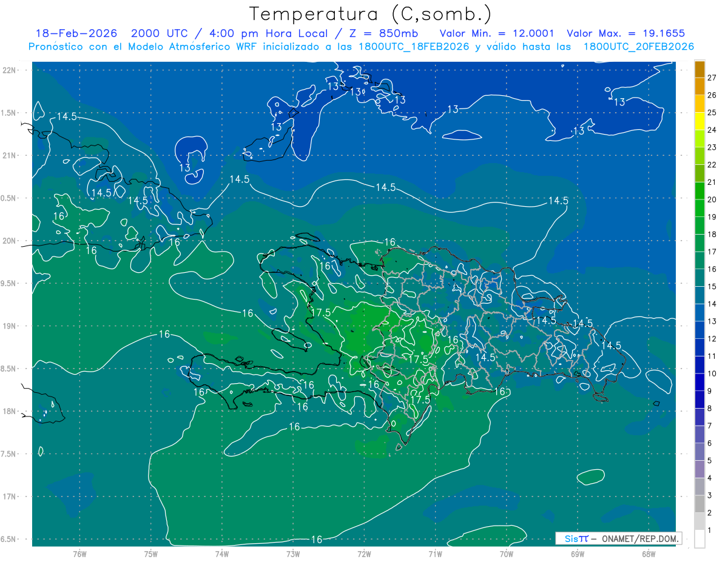Click the 68W longitude axis label
728x562 pixels.
[648, 554]
